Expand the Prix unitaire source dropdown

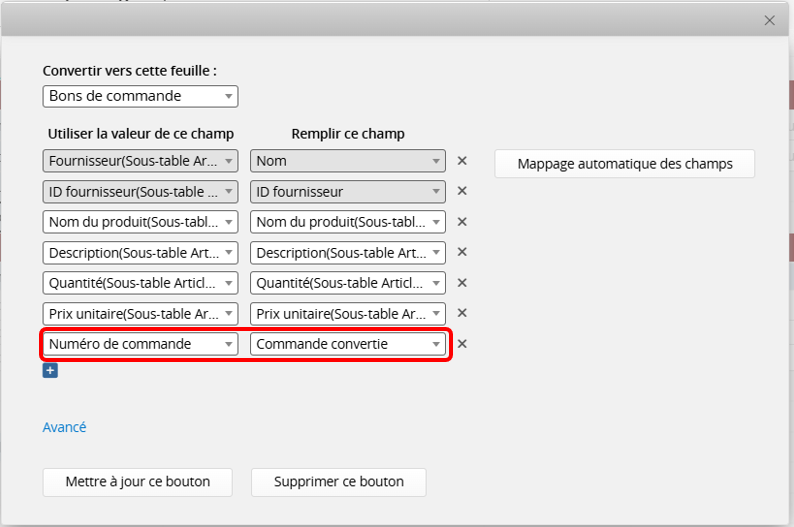coord(140,313)
